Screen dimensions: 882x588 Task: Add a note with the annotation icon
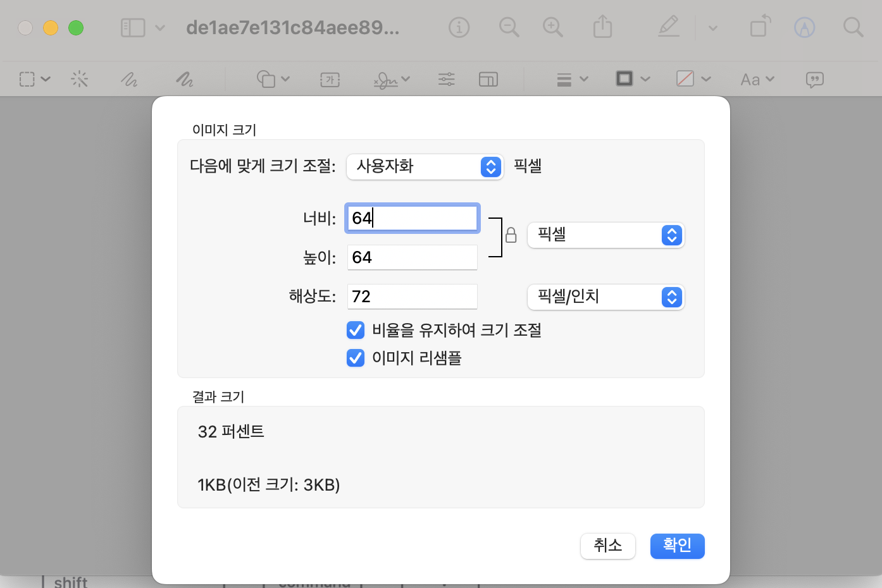[815, 78]
